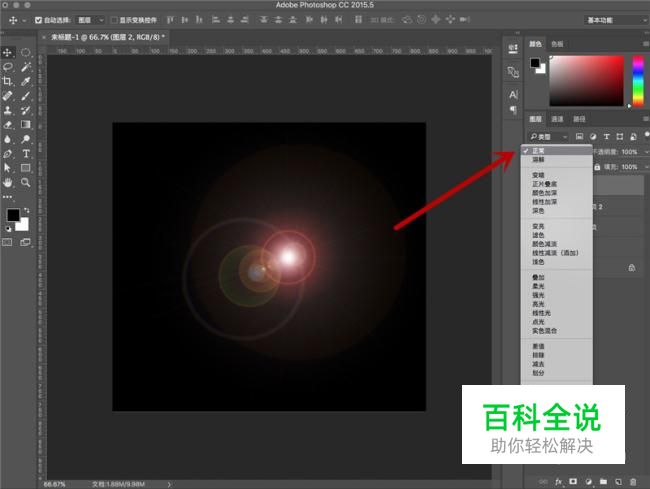Toggle Quick Mask mode

(x=7, y=242)
